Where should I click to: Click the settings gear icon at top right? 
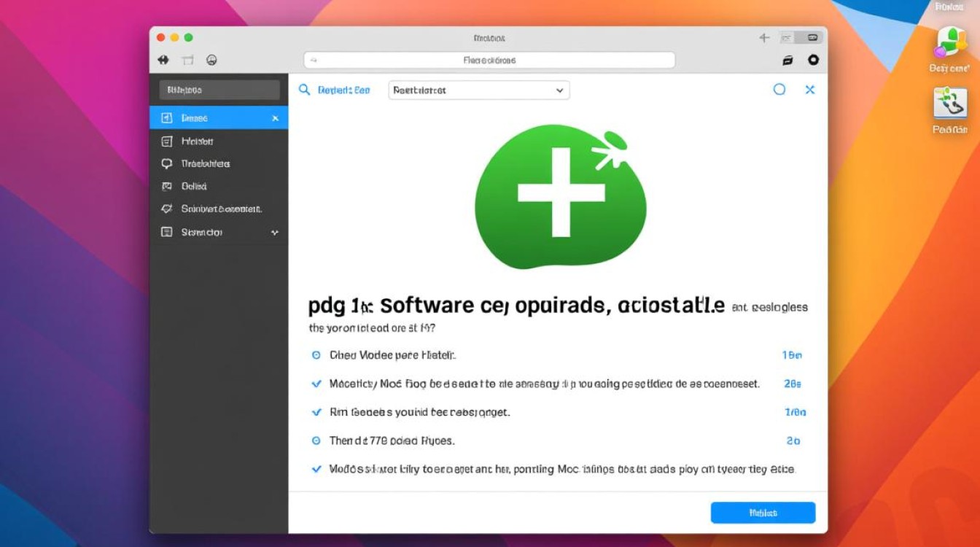click(x=814, y=60)
